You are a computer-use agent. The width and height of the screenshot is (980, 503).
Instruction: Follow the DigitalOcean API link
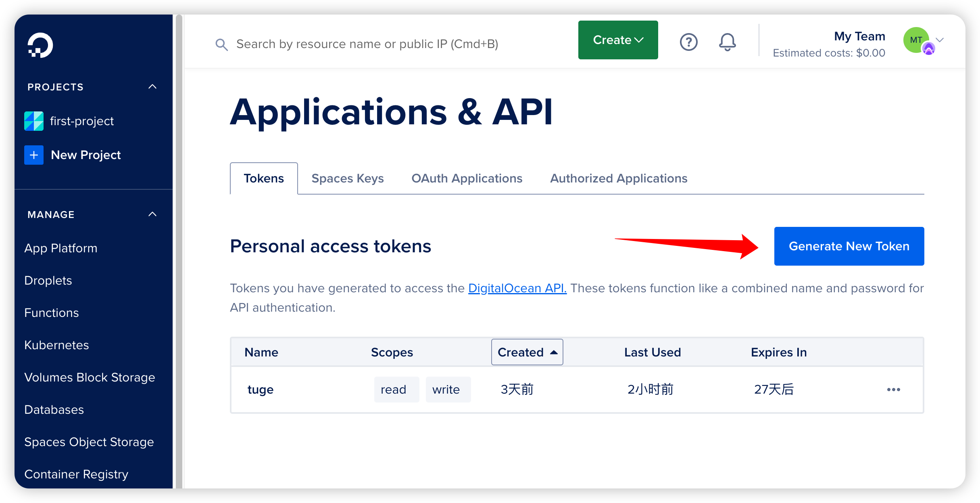tap(517, 288)
